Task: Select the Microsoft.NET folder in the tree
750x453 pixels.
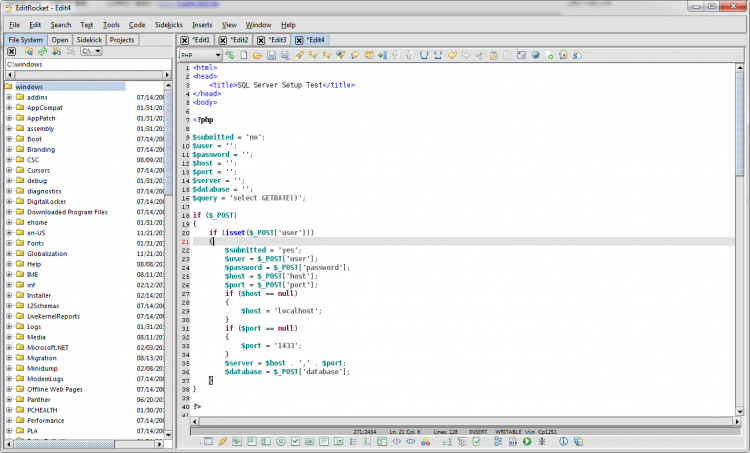Action: click(x=48, y=346)
